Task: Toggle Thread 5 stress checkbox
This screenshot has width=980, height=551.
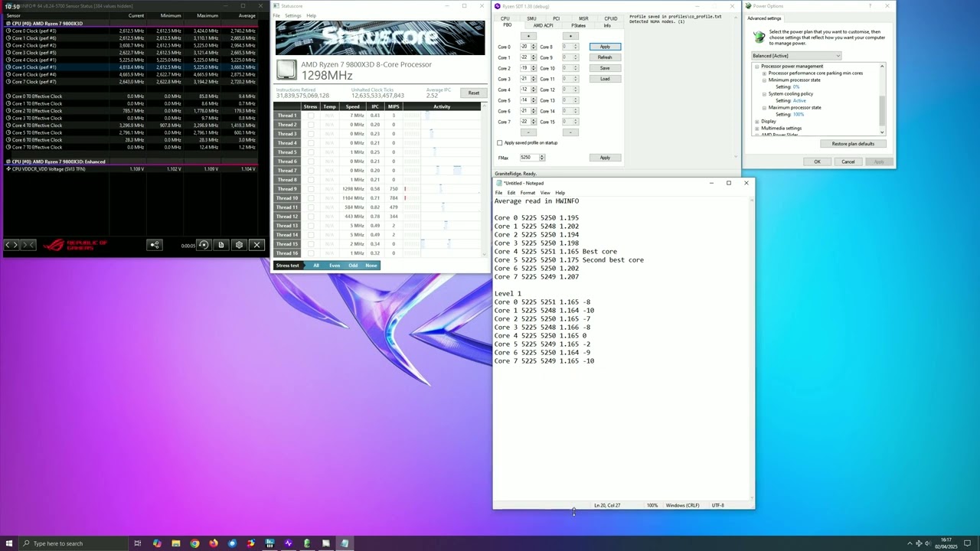Action: point(310,152)
